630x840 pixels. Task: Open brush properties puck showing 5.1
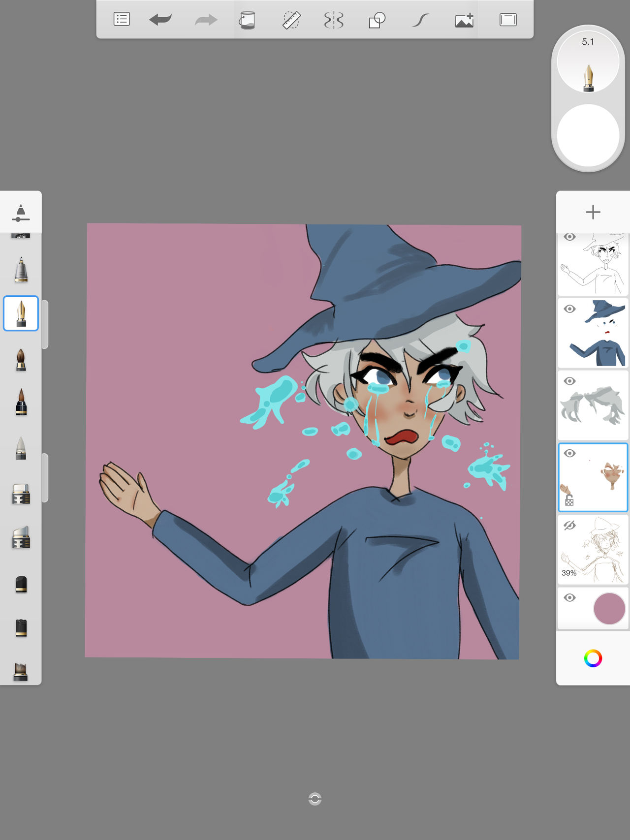(x=588, y=62)
